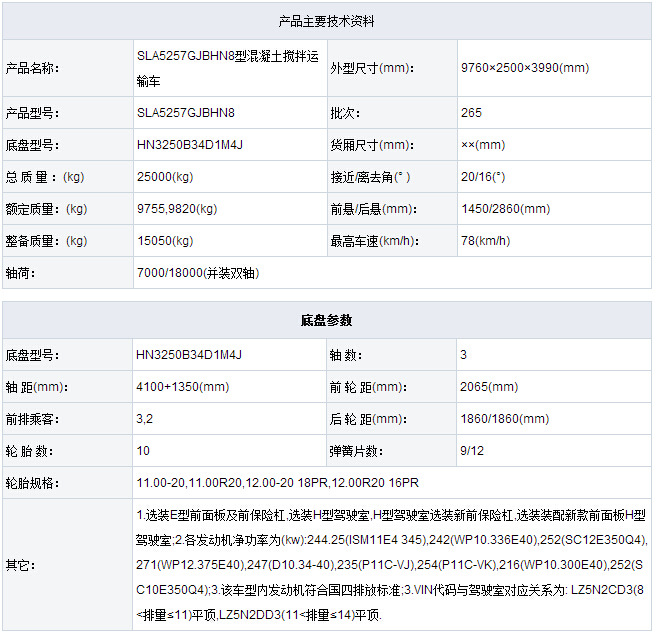
Task: Select the 轴荷 label cell
Action: click(20, 273)
